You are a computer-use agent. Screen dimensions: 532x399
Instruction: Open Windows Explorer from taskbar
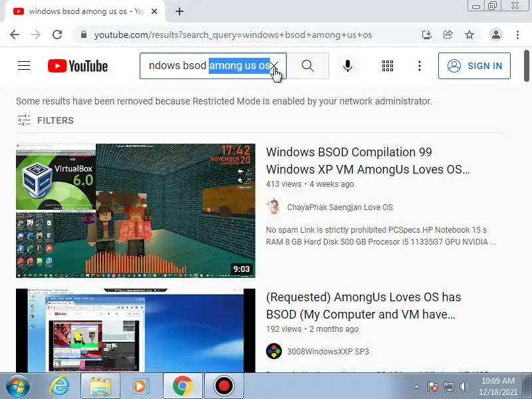(x=100, y=386)
